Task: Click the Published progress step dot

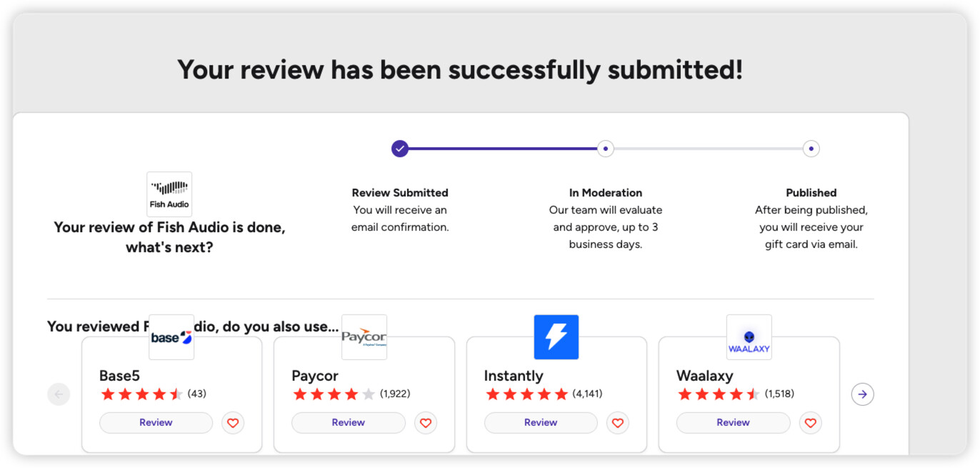Action: tap(811, 149)
